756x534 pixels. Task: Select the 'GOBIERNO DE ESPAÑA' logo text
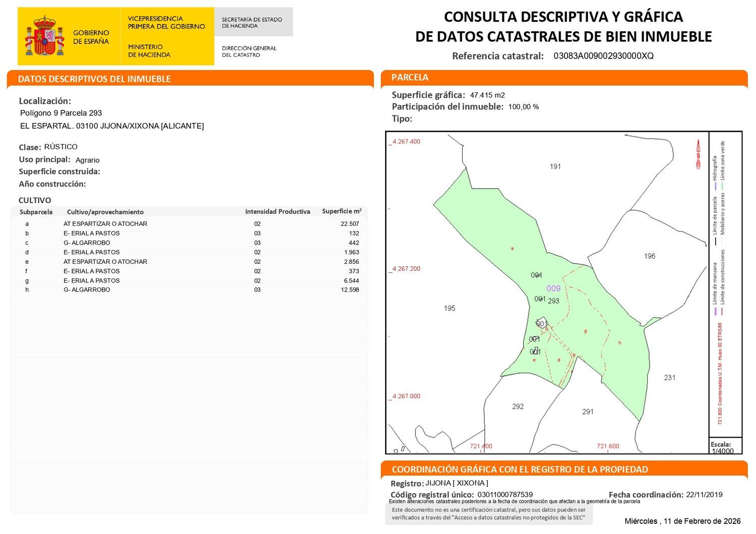point(91,37)
